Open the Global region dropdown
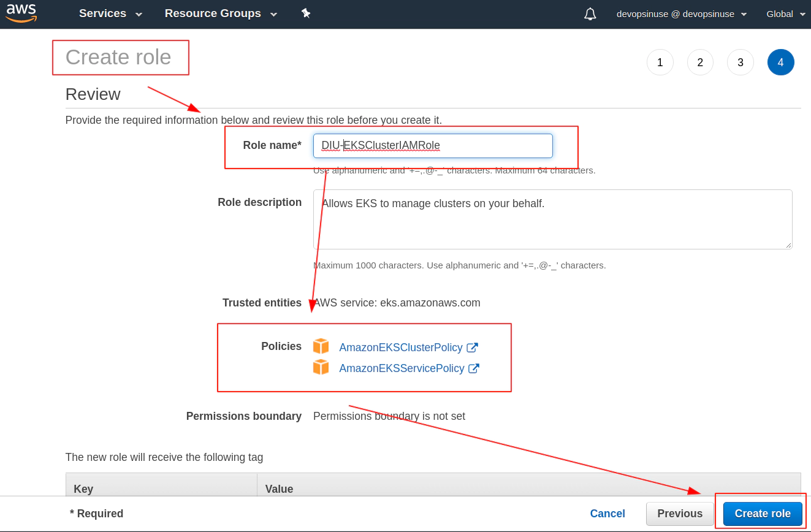811x532 pixels. 786,14
